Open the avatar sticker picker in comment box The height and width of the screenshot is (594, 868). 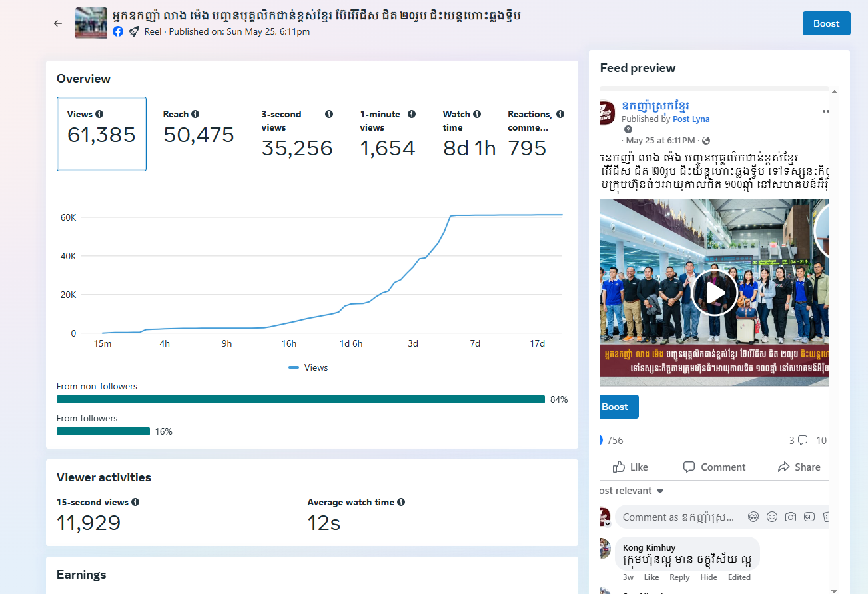pos(753,517)
